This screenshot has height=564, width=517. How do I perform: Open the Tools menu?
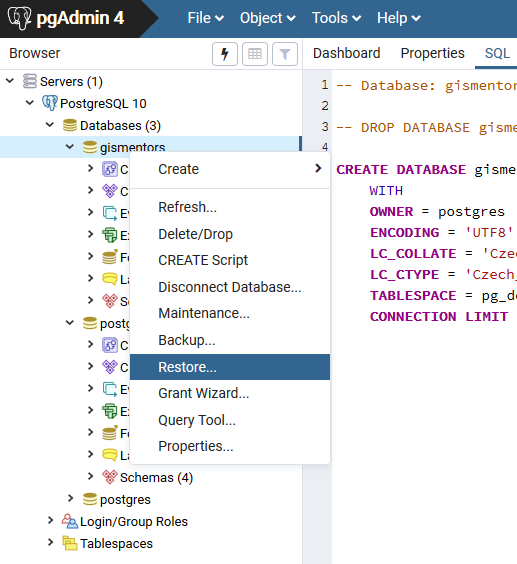[336, 18]
